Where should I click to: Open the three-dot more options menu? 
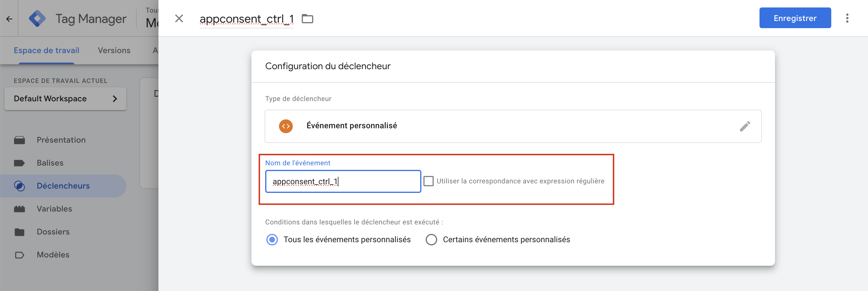coord(847,18)
